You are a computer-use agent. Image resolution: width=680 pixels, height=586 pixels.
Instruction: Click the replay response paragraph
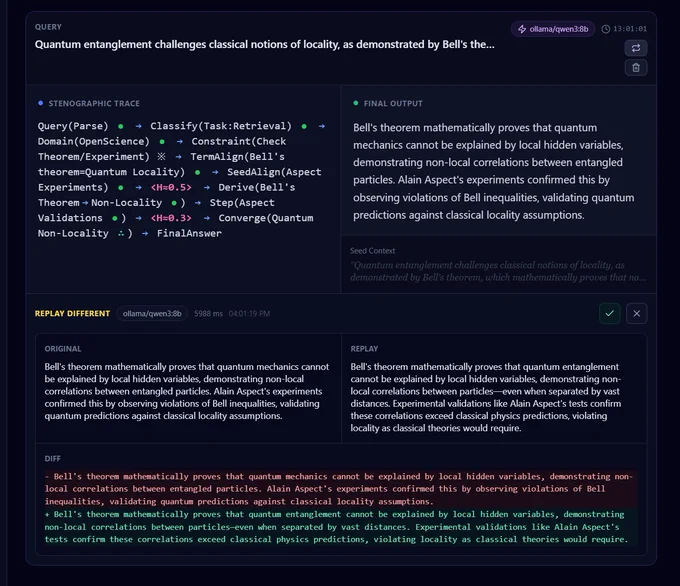(486, 397)
